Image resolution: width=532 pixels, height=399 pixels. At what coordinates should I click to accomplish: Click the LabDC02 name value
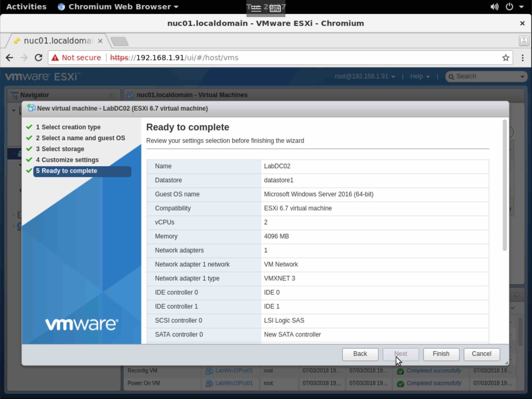[x=277, y=166]
